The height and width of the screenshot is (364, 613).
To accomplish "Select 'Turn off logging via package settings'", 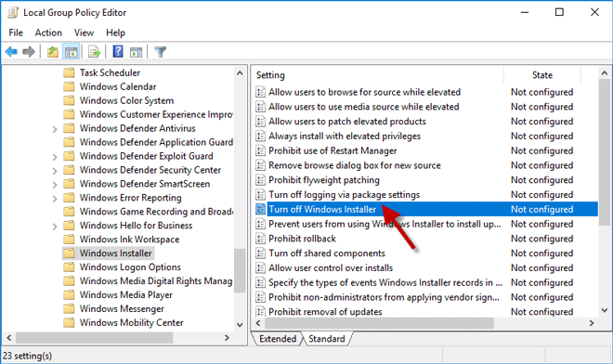I will pos(344,195).
